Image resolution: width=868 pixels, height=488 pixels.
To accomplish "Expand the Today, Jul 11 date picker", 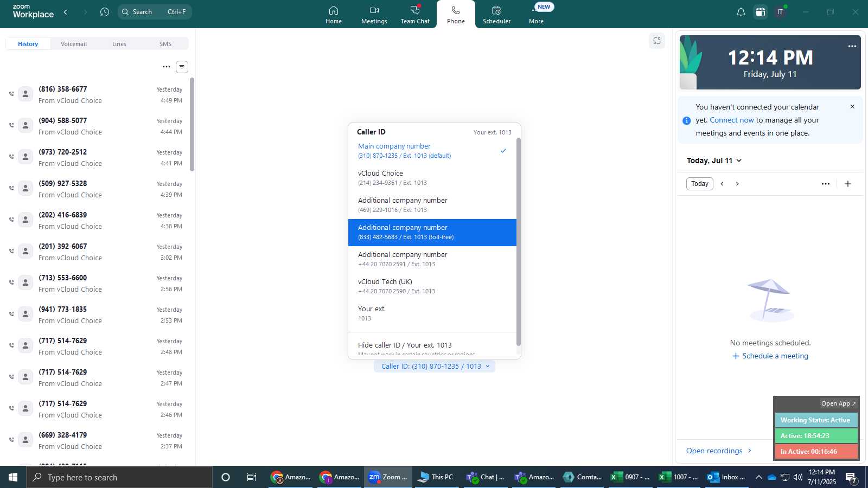I will (714, 160).
